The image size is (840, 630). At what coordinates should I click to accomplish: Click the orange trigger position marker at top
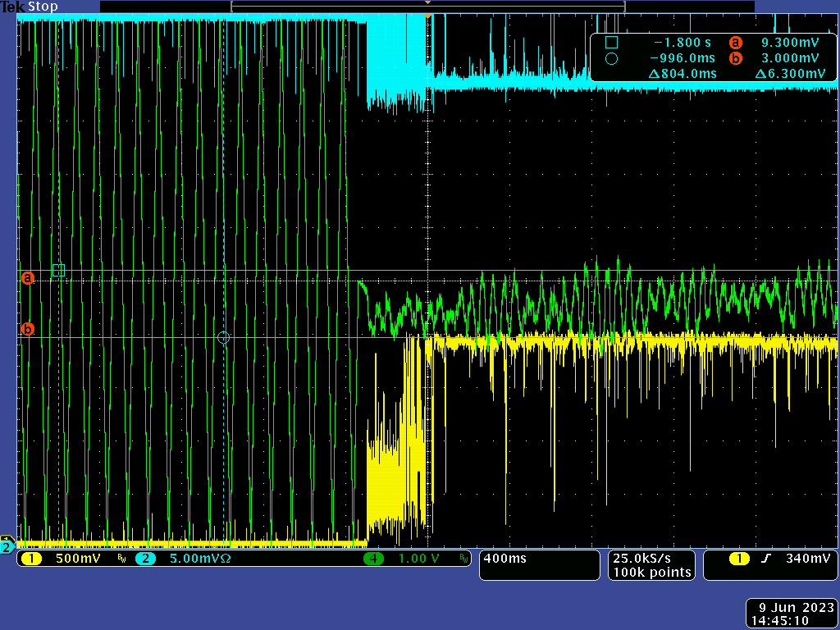point(427,15)
